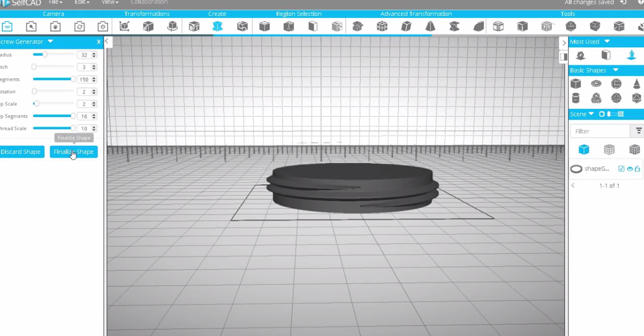This screenshot has width=644, height=336.
Task: Expand the Screw Generator dropdown arrow
Action: click(50, 42)
